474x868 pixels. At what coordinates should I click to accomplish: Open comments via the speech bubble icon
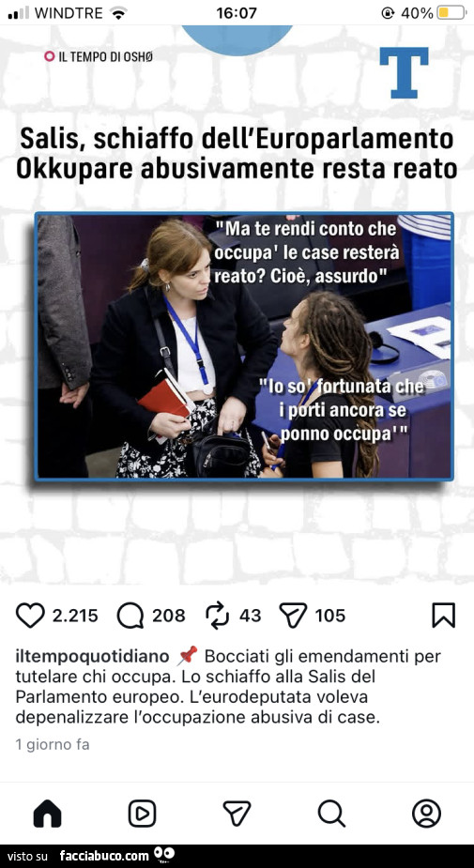(130, 616)
